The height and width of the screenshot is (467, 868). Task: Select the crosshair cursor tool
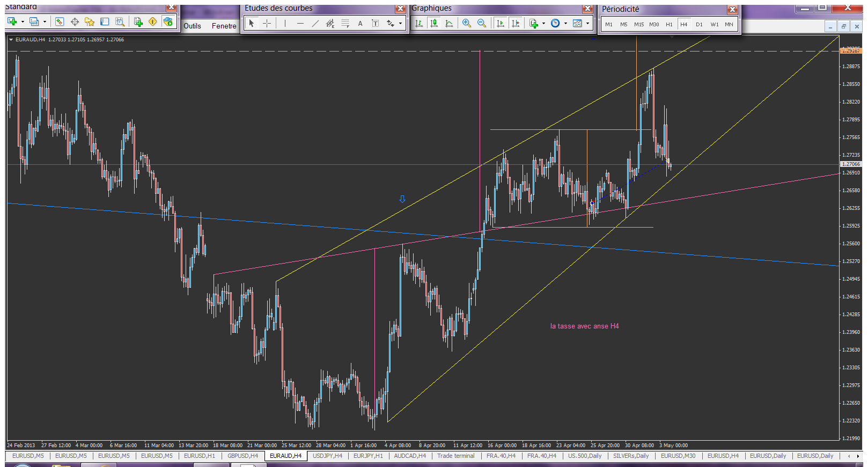(267, 23)
